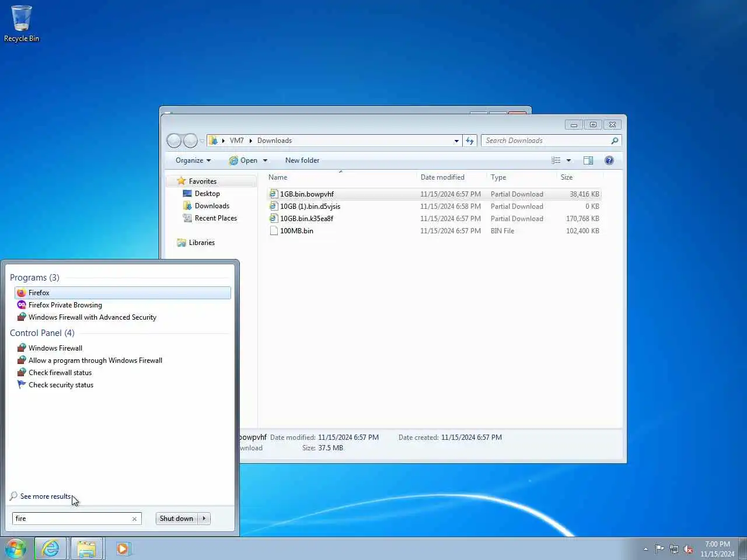Sort by Name column
Screen dimensions: 747x560
(341, 177)
